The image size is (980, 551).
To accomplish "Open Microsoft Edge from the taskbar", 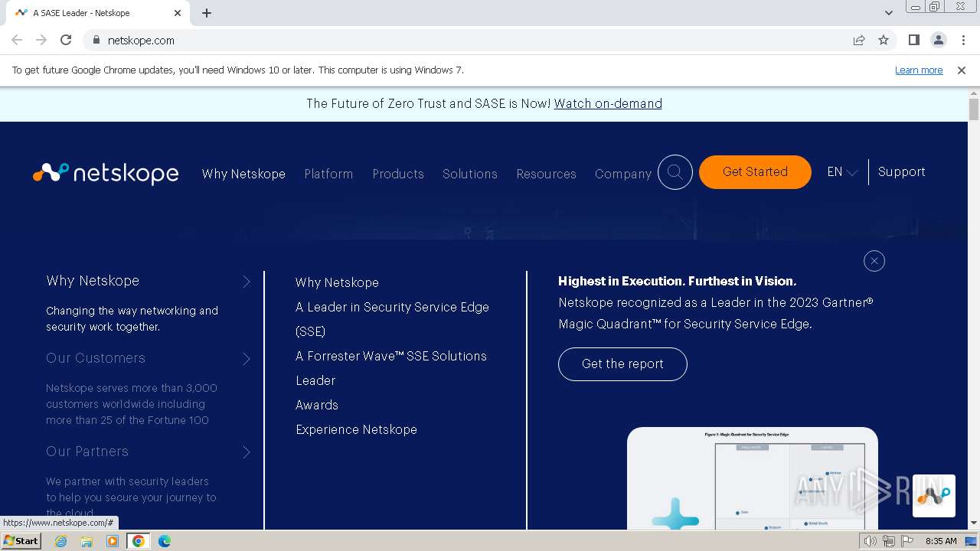I will coord(165,541).
